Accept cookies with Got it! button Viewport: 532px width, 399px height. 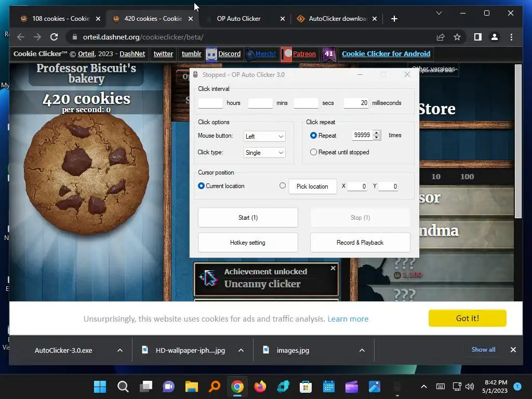[x=467, y=318]
